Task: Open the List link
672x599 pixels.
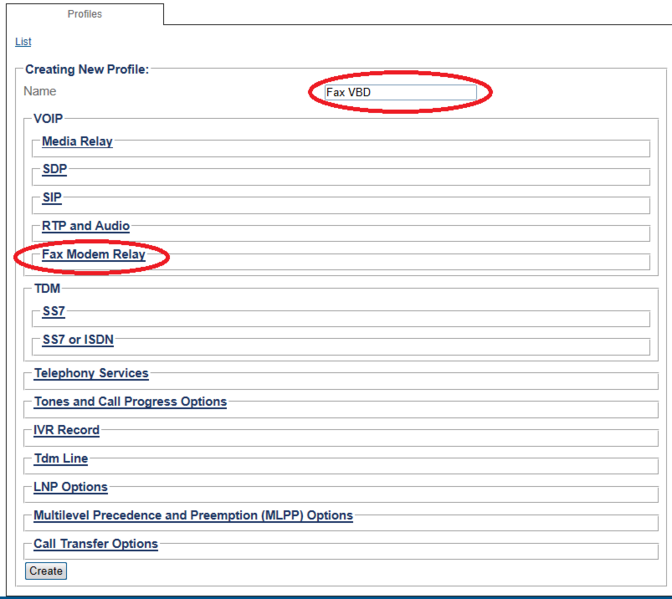Action: click(23, 42)
